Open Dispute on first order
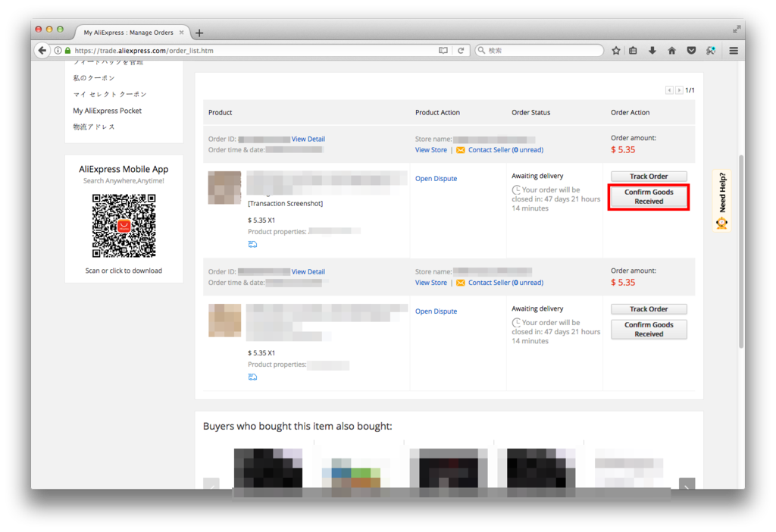This screenshot has height=532, width=776. coord(436,179)
